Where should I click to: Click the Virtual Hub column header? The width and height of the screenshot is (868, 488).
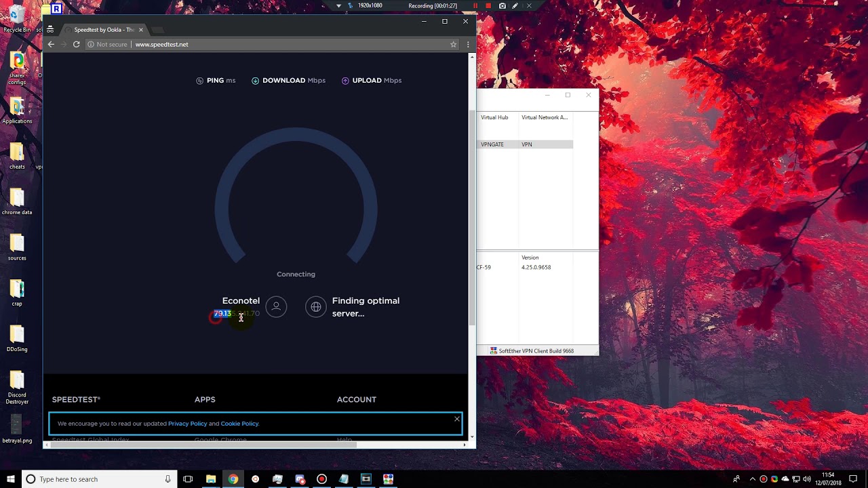click(494, 117)
